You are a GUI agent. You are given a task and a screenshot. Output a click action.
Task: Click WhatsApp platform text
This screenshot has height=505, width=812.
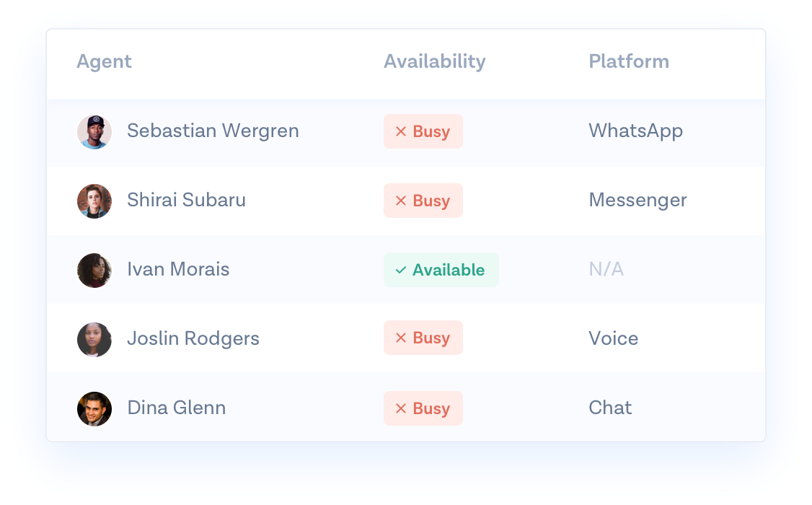(635, 131)
